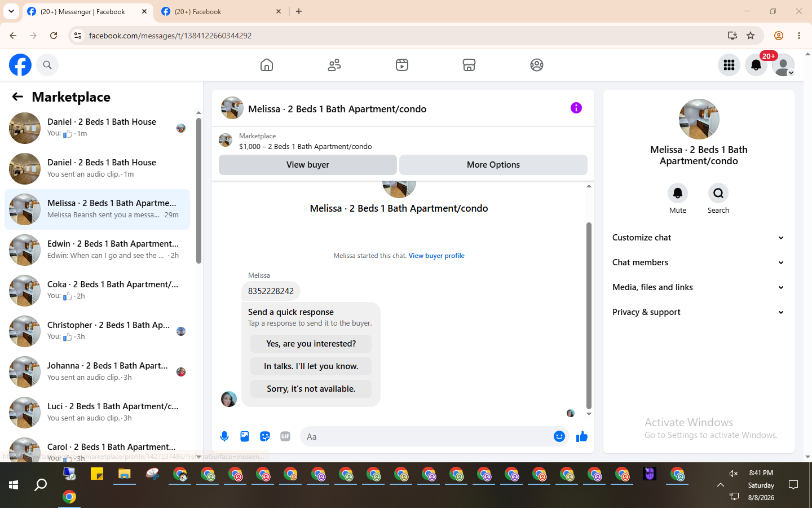Open Edwin's 2 Beds 1 Bath conversation

click(x=97, y=250)
